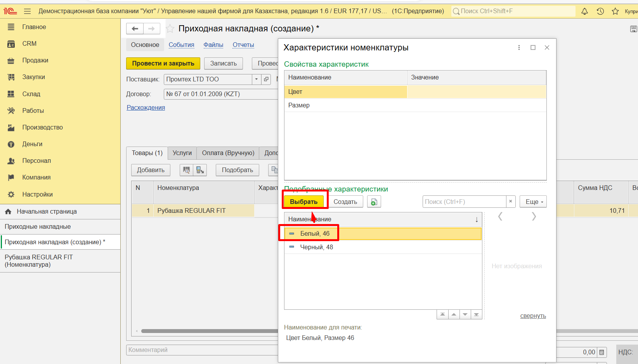Clear search field with x button
The width and height of the screenshot is (638, 364).
pyautogui.click(x=511, y=202)
